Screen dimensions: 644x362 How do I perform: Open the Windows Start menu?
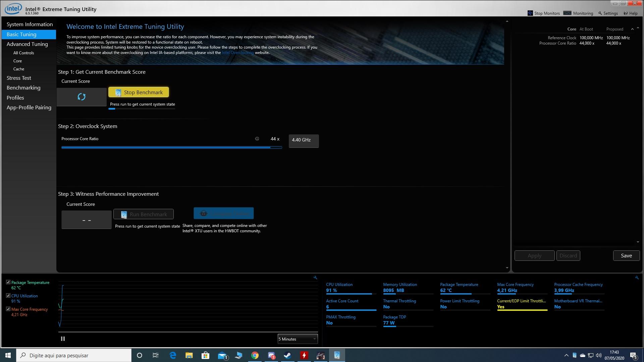(x=8, y=355)
